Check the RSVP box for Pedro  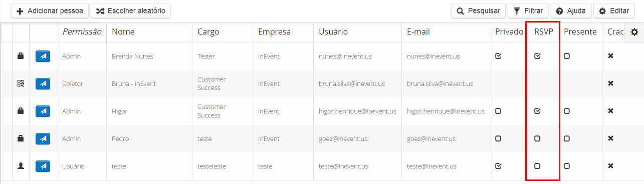(x=537, y=138)
